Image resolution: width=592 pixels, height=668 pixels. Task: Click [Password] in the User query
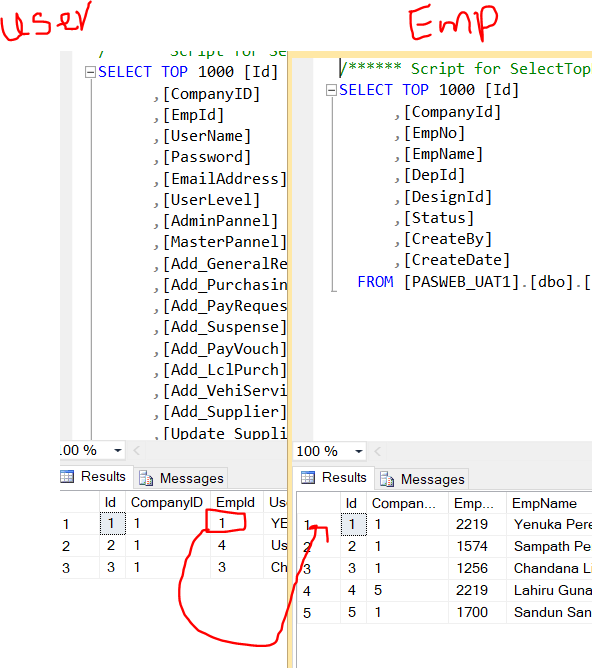tap(207, 157)
